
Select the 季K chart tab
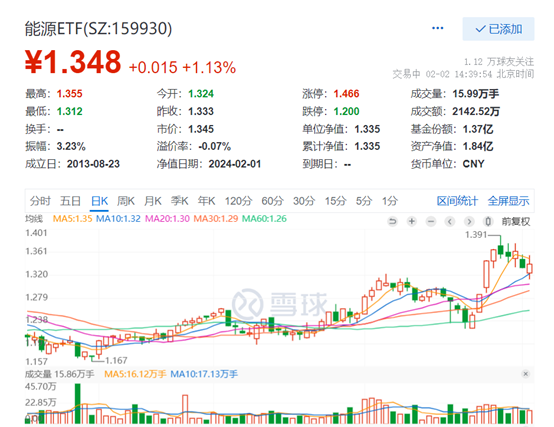click(x=179, y=201)
